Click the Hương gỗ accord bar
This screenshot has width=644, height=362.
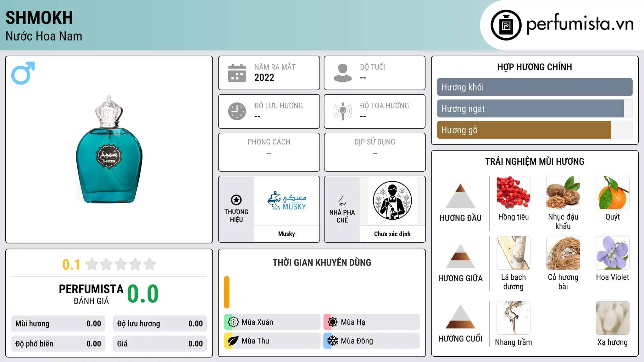point(535,130)
